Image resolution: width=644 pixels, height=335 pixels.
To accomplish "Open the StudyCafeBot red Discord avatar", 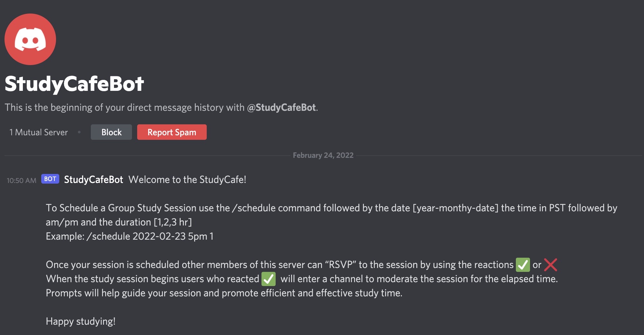I will [x=30, y=39].
